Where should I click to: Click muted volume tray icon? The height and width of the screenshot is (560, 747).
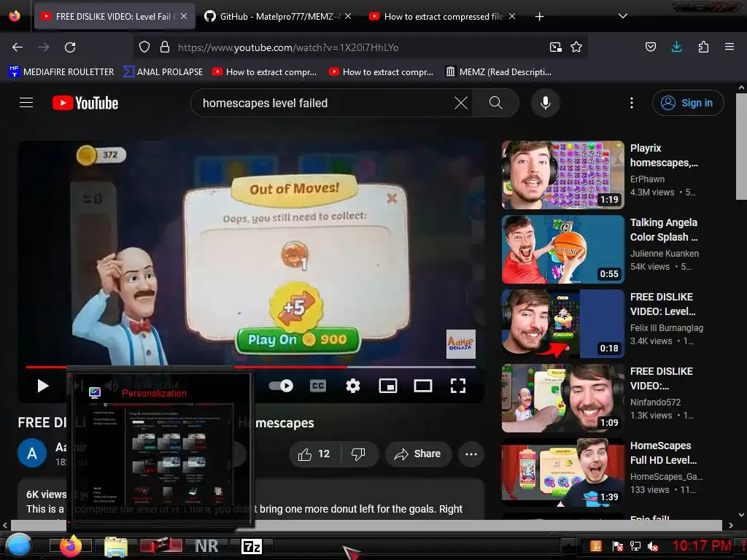pos(653,546)
